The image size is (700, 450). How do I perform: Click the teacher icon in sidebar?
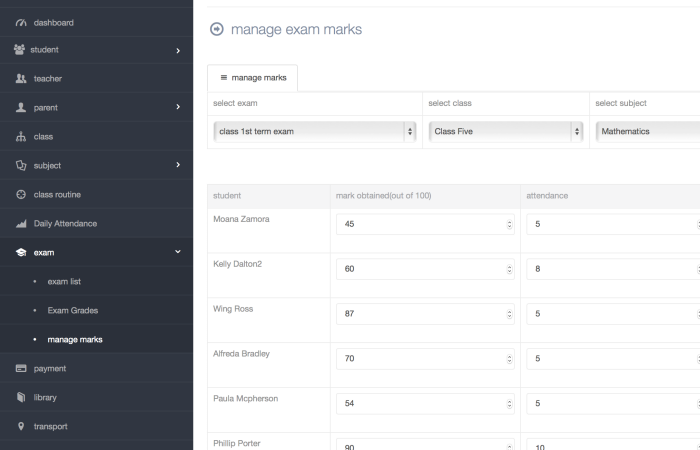coord(21,79)
